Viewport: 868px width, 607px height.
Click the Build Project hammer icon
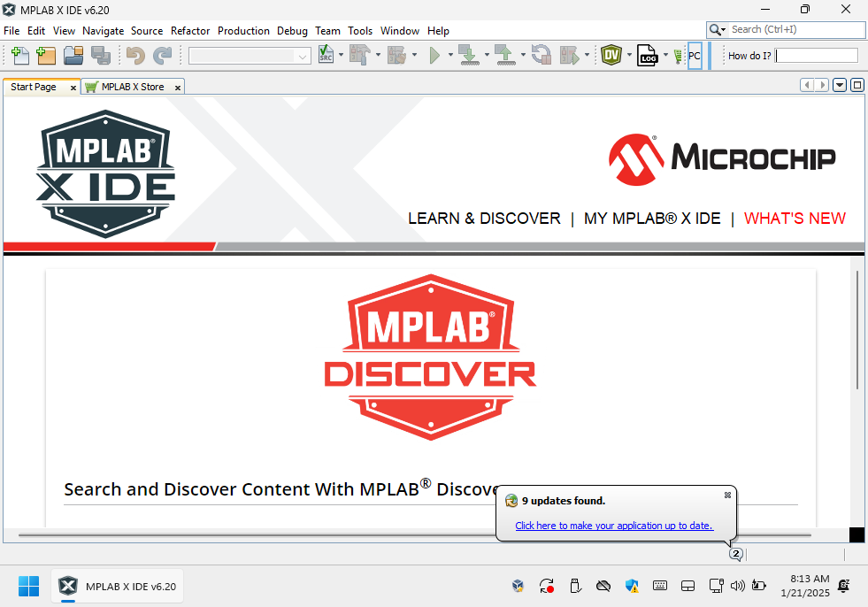360,55
